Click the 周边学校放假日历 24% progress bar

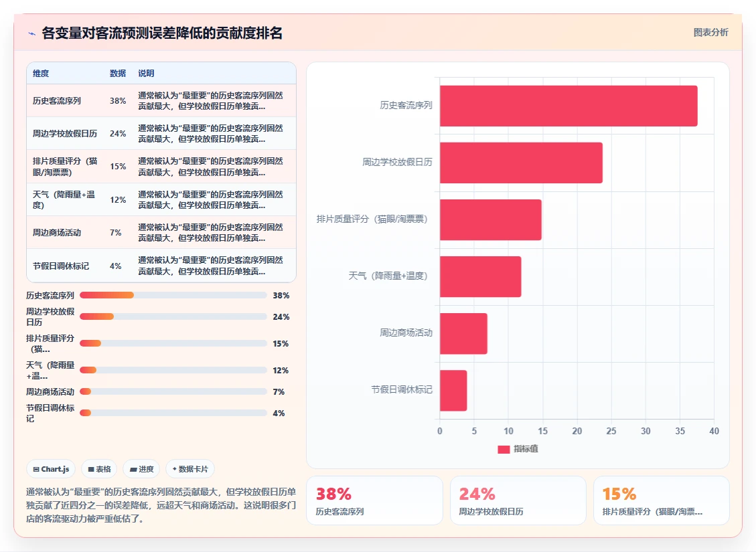173,316
